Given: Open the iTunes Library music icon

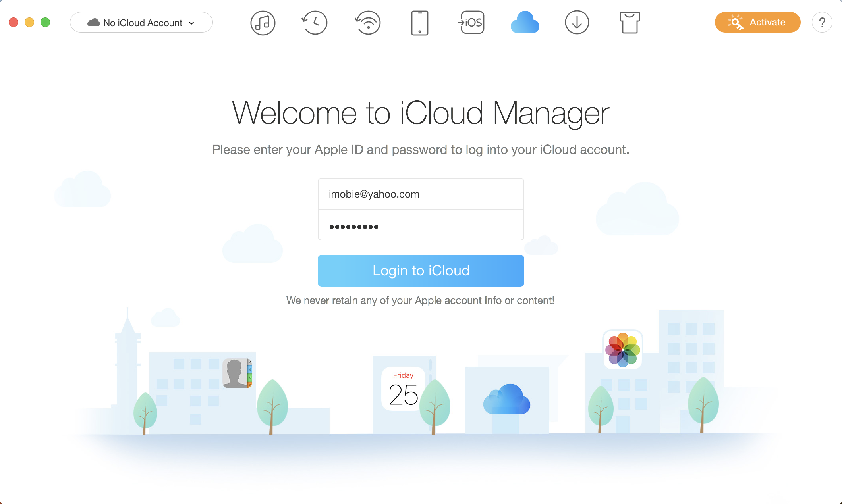Looking at the screenshot, I should pos(263,23).
